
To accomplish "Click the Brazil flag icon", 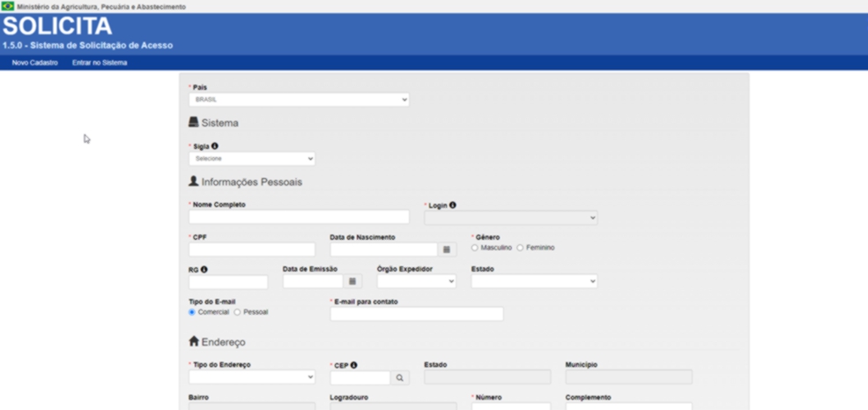I will pos(8,7).
